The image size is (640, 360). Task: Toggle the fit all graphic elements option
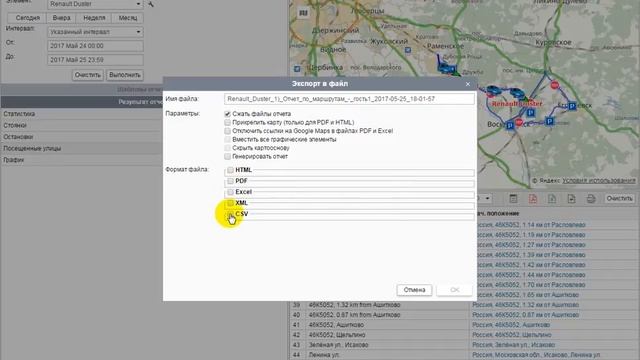pos(227,140)
